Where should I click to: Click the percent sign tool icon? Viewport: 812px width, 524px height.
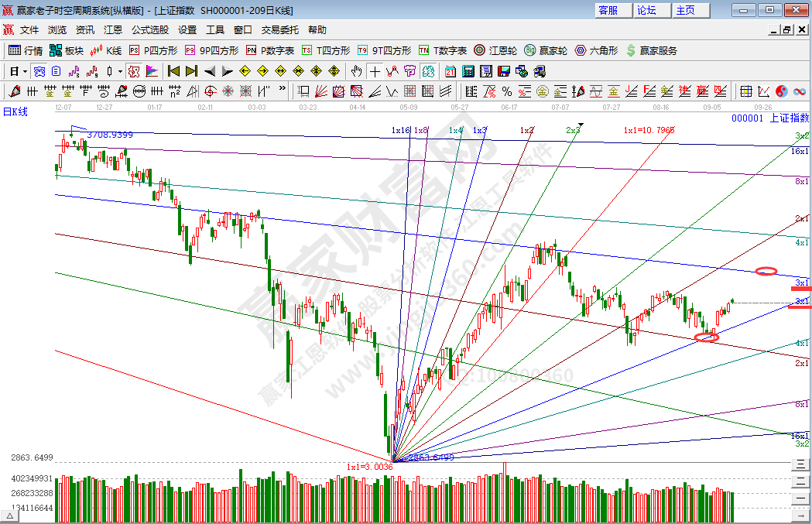coord(508,91)
